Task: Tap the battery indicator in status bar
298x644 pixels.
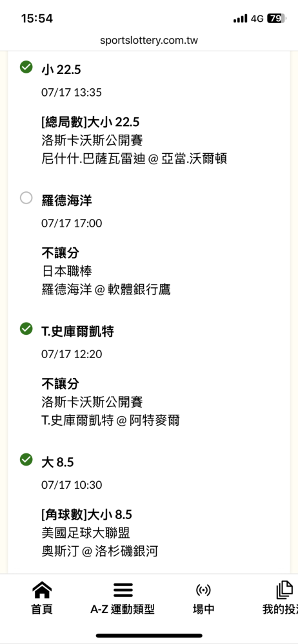Action: pos(277,19)
